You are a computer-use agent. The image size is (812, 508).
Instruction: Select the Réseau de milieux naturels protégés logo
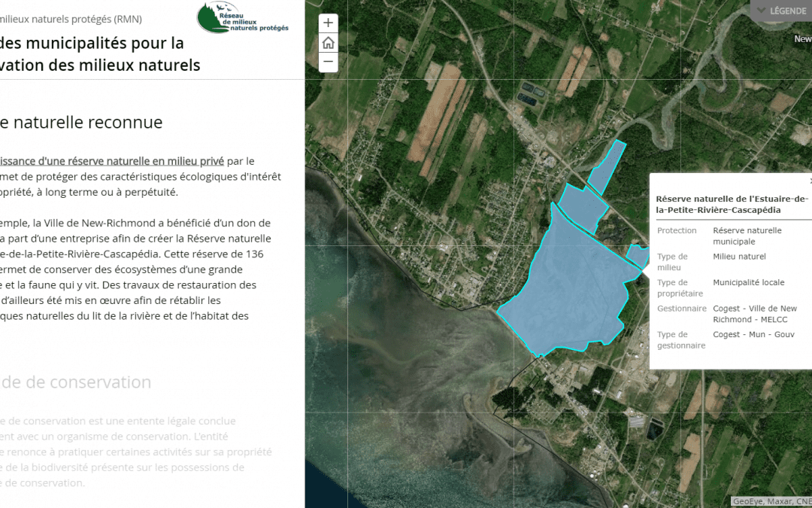[241, 18]
